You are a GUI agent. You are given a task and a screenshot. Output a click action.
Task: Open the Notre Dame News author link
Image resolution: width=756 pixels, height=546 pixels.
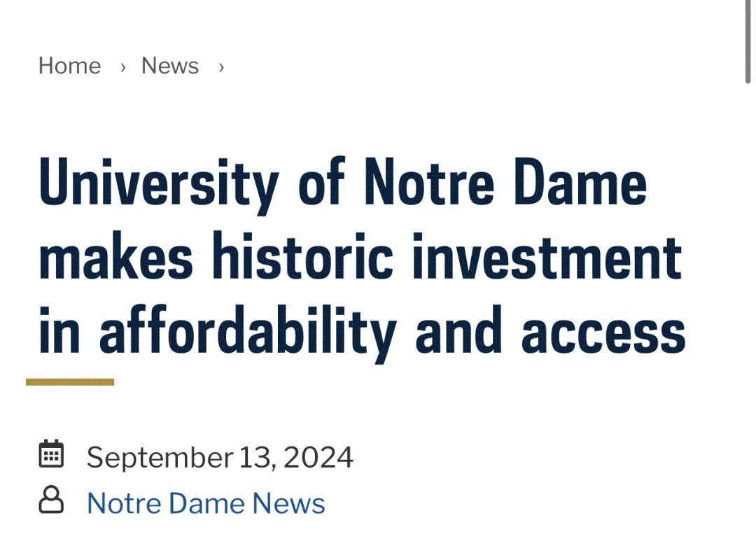click(206, 503)
